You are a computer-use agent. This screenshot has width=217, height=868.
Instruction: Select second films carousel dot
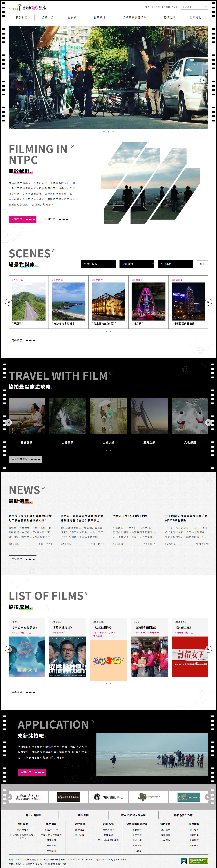point(111,683)
